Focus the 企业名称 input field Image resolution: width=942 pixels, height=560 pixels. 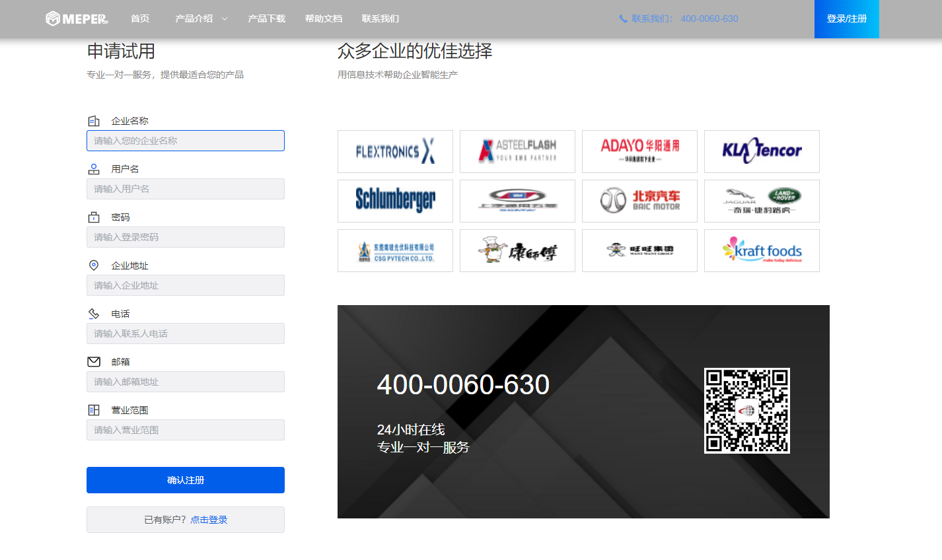[x=186, y=141]
